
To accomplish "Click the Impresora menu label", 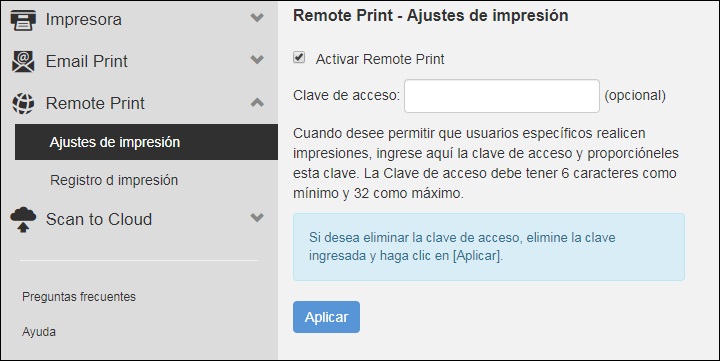I will click(84, 20).
